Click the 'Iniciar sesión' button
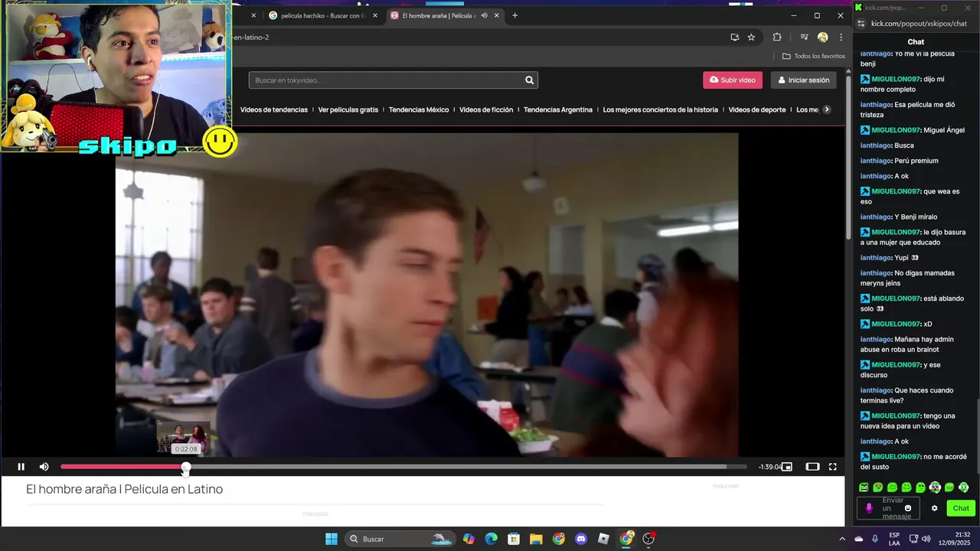980x551 pixels. click(803, 80)
